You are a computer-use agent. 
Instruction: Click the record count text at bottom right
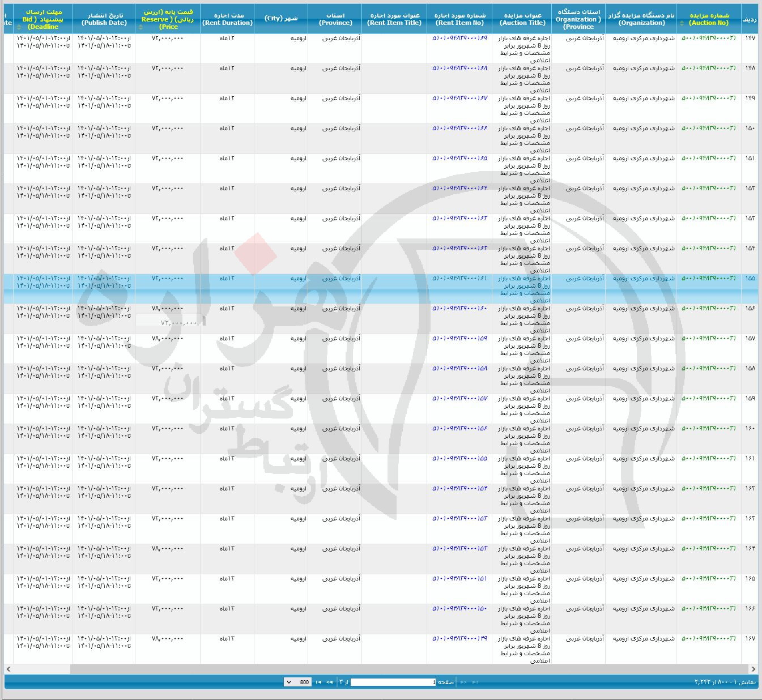725,682
